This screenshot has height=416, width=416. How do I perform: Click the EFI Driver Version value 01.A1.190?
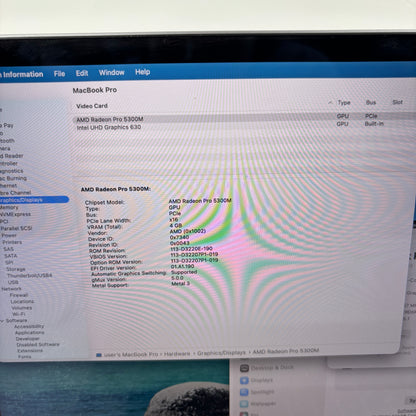coord(182,266)
